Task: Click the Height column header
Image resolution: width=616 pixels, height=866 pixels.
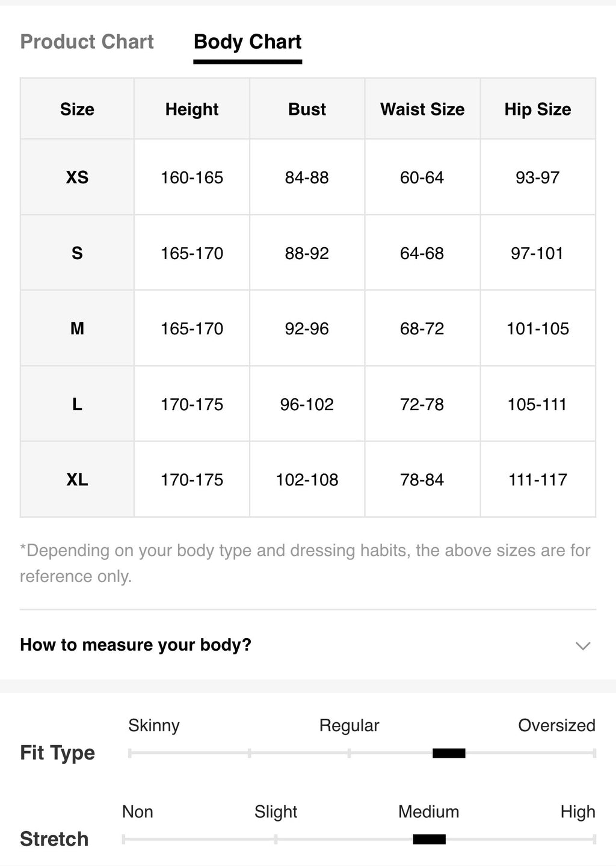Action: click(192, 109)
